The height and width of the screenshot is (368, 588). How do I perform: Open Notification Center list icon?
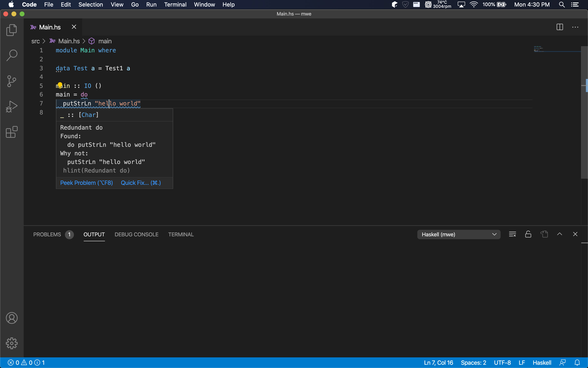[575, 5]
